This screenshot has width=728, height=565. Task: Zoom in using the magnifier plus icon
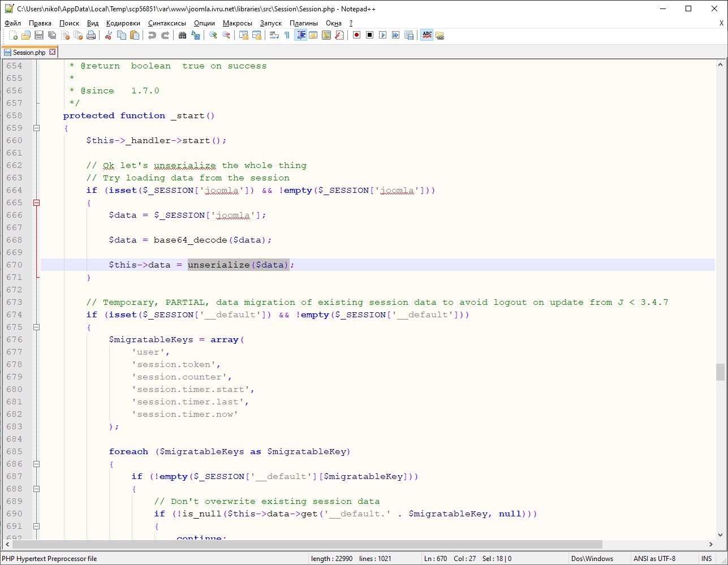pos(213,36)
